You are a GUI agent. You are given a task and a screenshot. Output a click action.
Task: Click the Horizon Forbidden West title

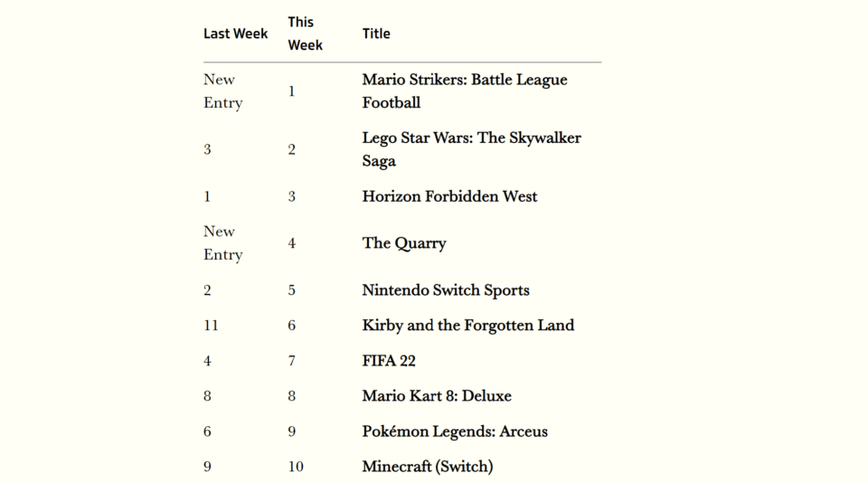click(449, 196)
